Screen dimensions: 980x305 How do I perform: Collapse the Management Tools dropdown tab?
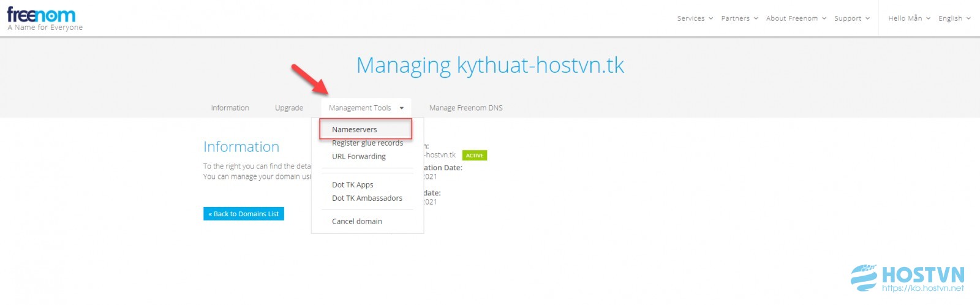[x=366, y=108]
